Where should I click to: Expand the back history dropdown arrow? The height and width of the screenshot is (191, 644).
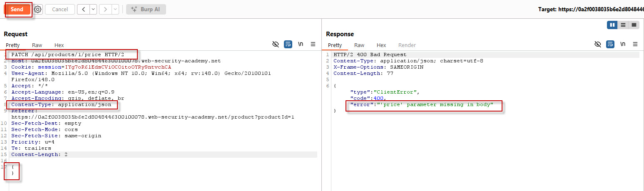click(93, 9)
